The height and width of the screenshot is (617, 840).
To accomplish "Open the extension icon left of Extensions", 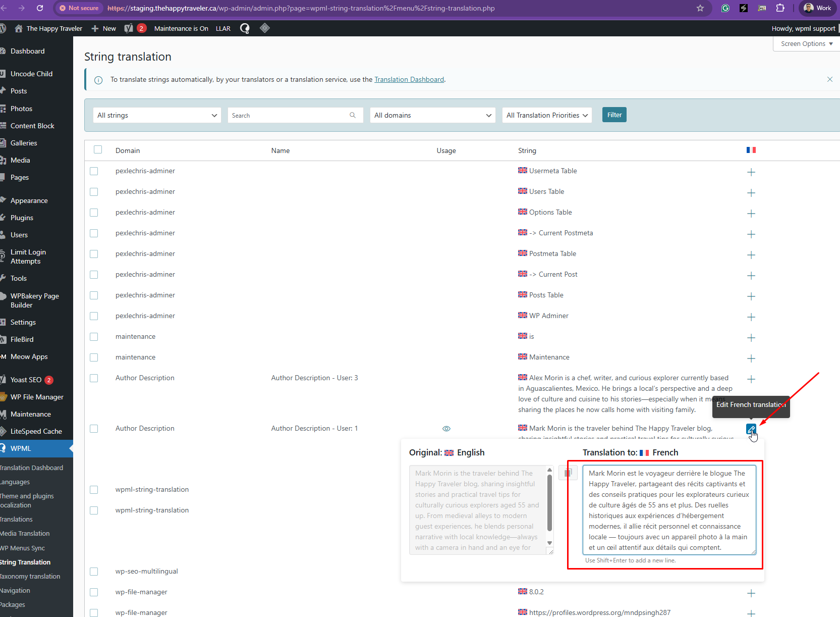I will 762,8.
